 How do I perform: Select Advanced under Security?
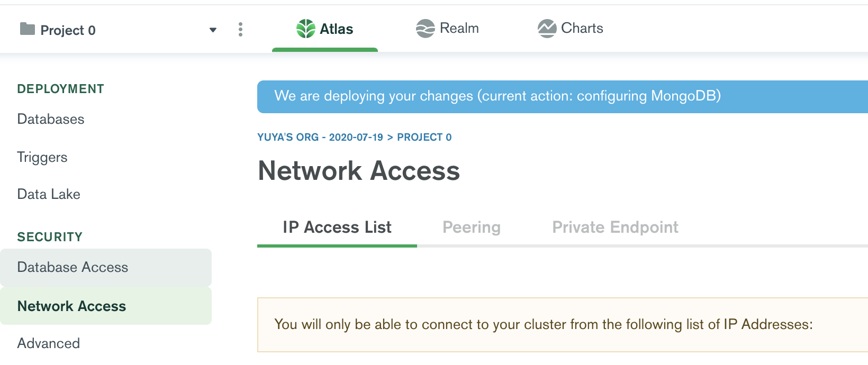[x=49, y=343]
